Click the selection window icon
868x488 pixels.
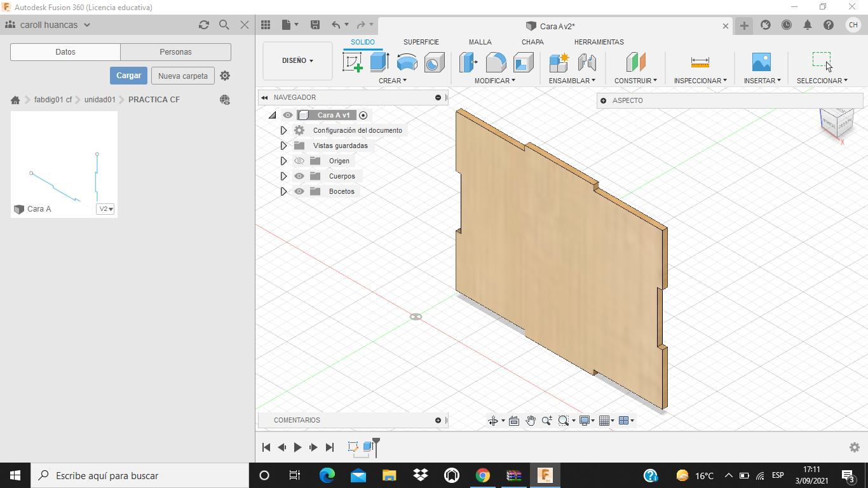pyautogui.click(x=822, y=62)
